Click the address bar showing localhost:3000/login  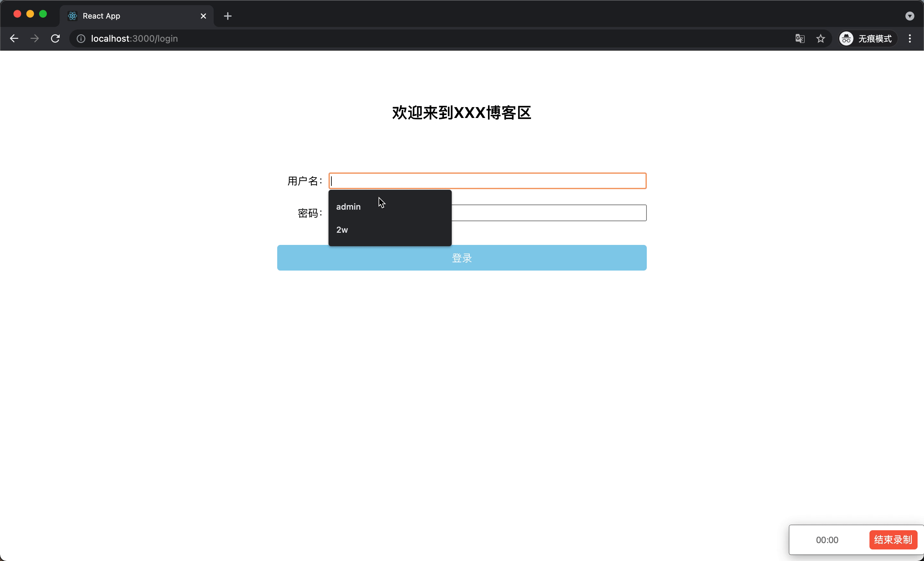(134, 38)
